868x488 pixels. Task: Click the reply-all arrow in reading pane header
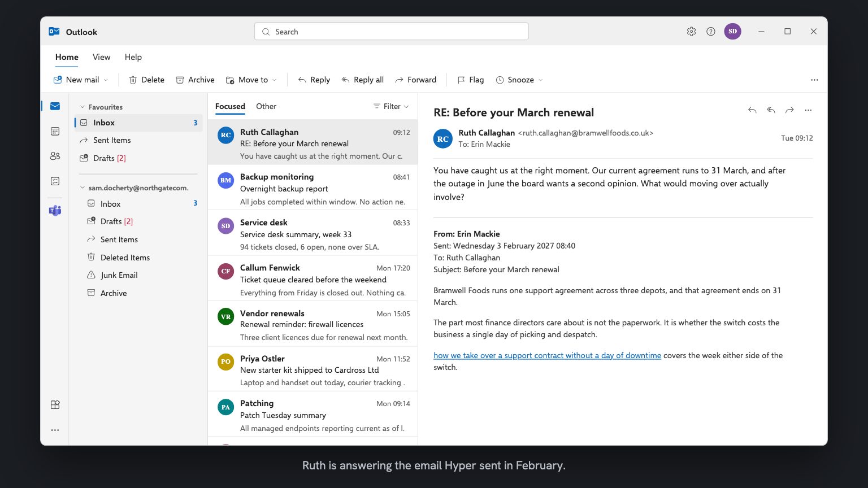point(771,110)
